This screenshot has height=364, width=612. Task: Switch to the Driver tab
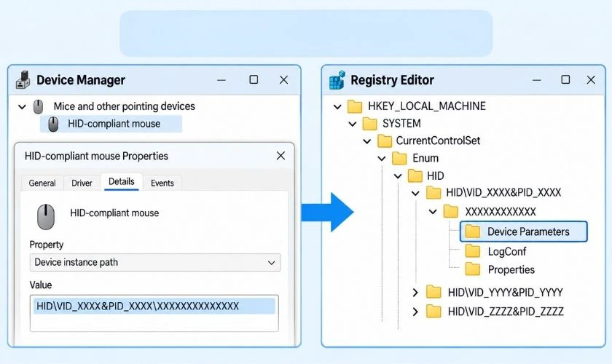82,183
